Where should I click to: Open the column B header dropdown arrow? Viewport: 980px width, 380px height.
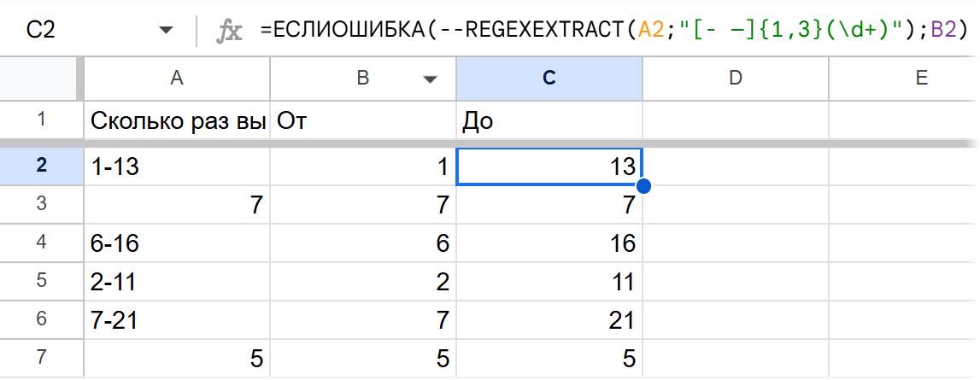coord(429,79)
